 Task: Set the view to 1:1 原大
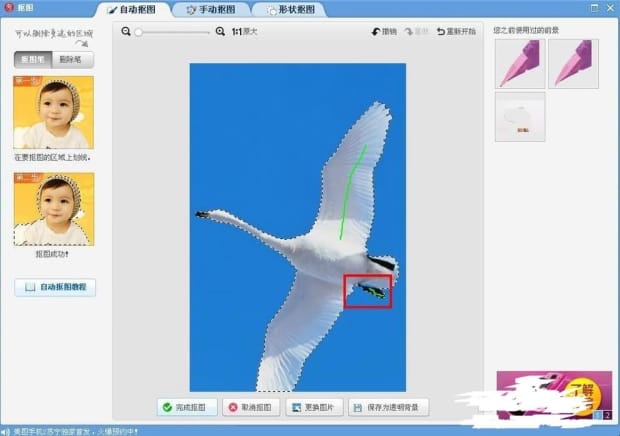(244, 31)
